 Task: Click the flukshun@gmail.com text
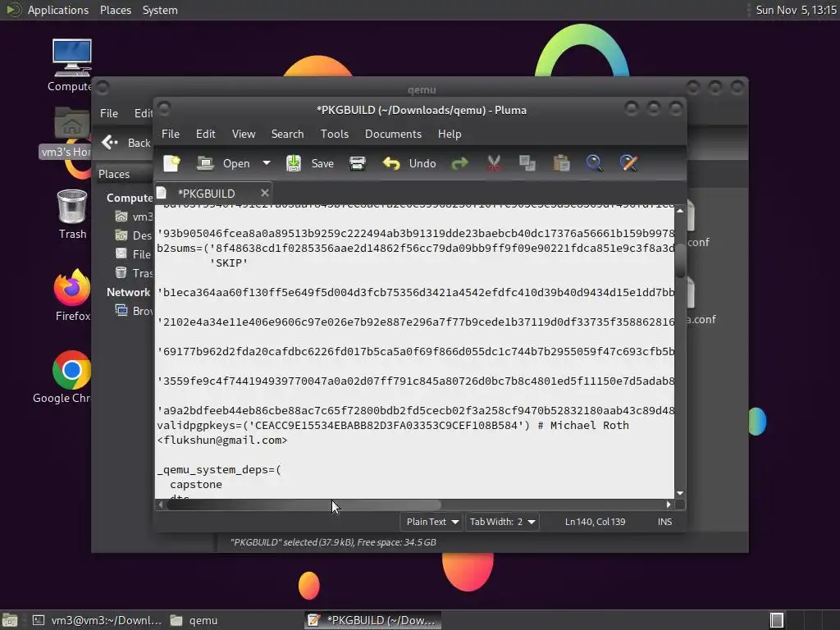click(x=222, y=440)
